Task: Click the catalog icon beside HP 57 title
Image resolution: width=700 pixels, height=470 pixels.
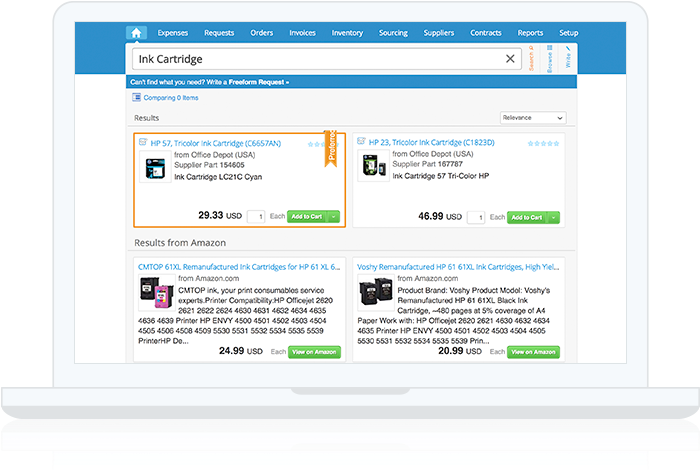Action: pos(143,142)
